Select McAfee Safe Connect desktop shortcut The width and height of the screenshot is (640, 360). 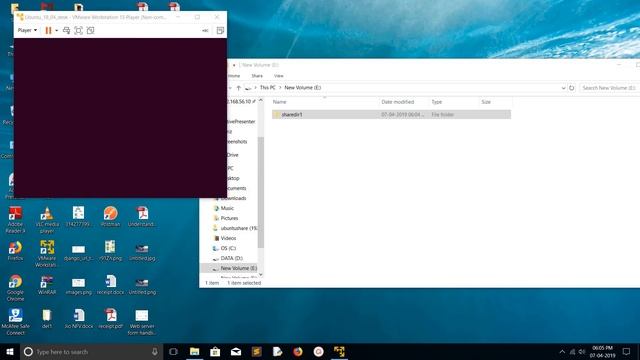click(x=15, y=322)
